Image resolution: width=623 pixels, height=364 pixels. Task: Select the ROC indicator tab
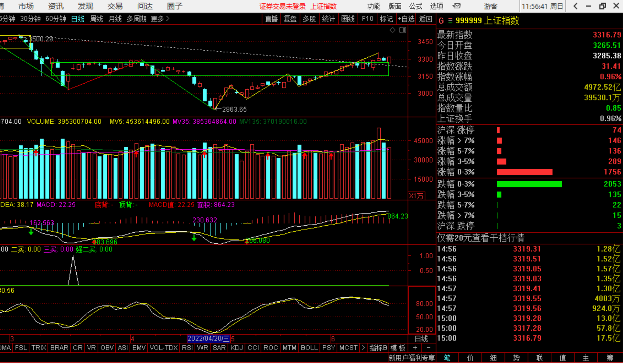271,347
